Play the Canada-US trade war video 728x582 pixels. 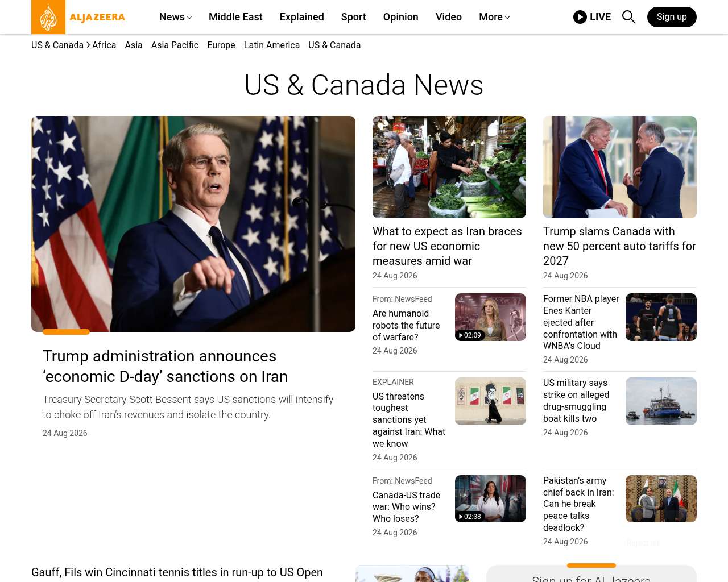click(x=490, y=498)
